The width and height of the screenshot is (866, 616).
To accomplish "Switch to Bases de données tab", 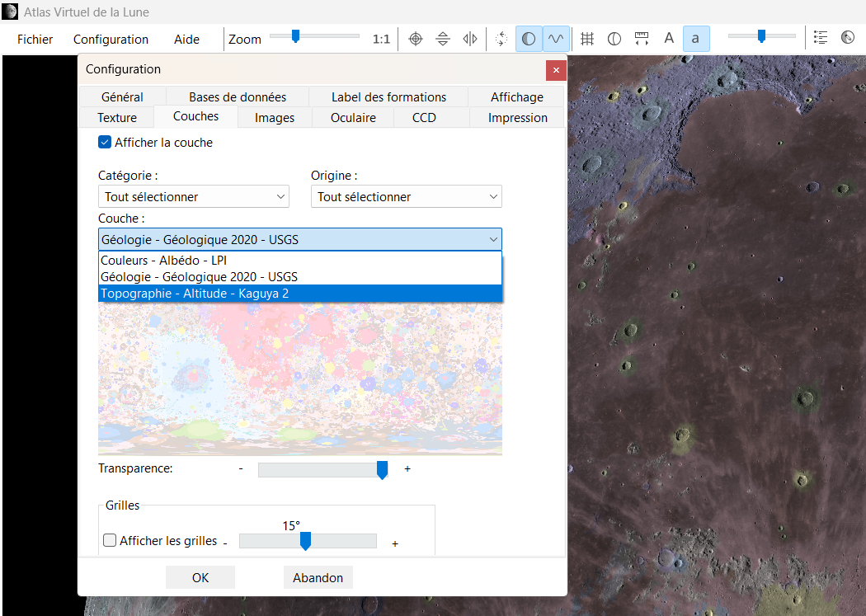I will (238, 97).
